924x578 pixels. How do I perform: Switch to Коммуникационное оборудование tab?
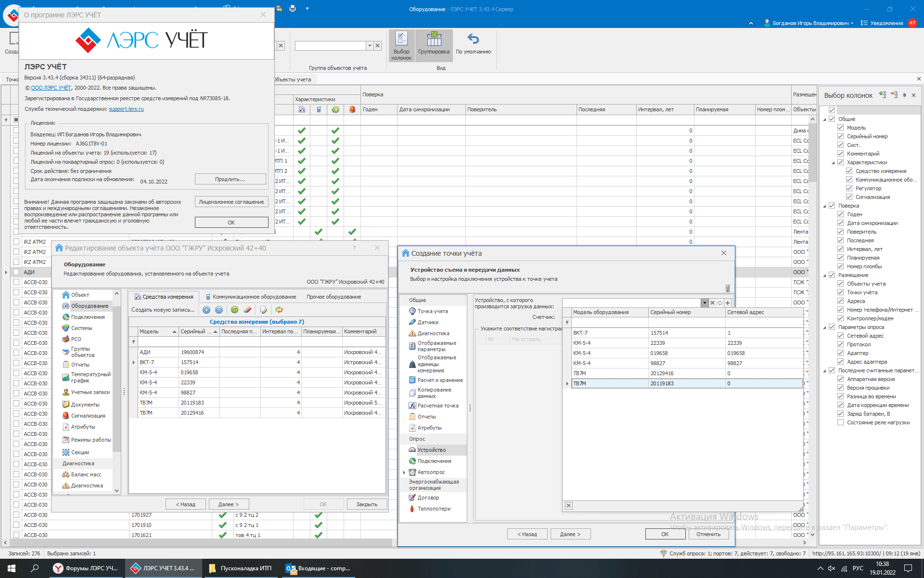(250, 297)
